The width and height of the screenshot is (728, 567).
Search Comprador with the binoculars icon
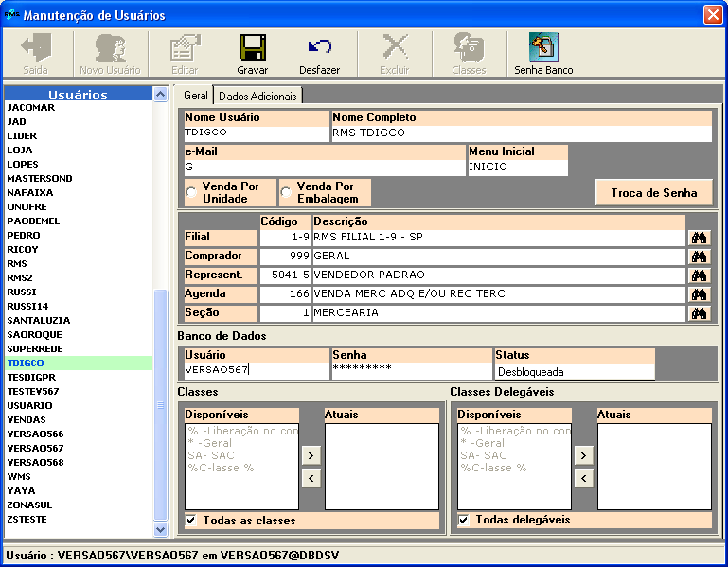click(699, 257)
